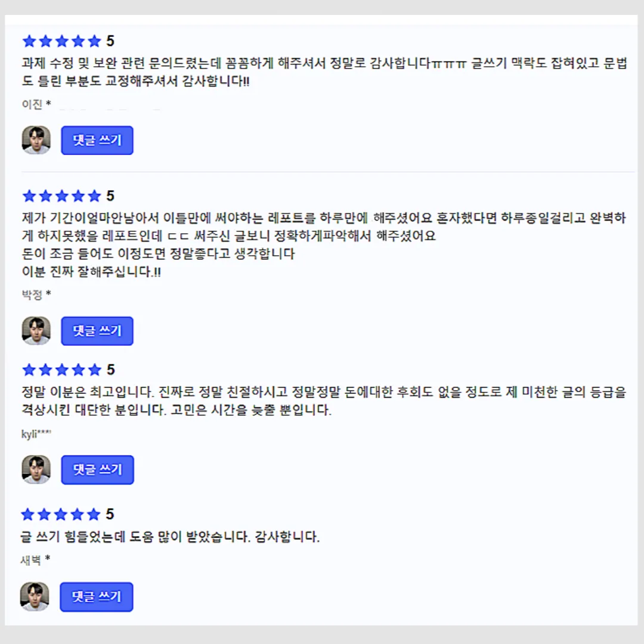Open 박정's profile photo
The height and width of the screenshot is (644, 644).
point(36,331)
